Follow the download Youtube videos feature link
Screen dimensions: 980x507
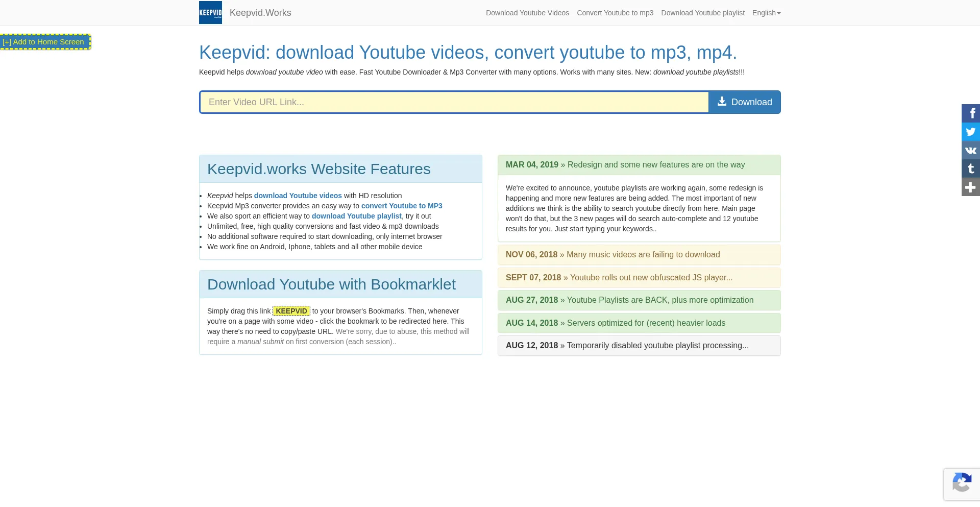[298, 196]
